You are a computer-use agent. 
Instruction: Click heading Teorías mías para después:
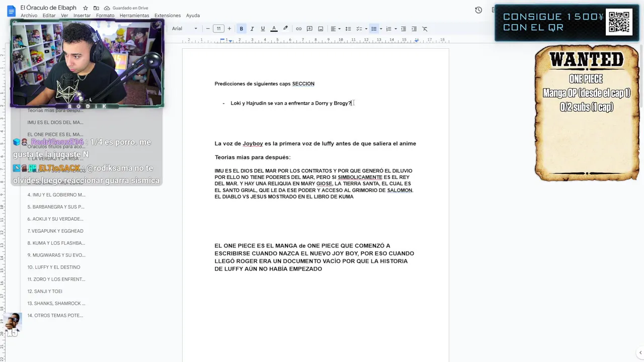[253, 157]
